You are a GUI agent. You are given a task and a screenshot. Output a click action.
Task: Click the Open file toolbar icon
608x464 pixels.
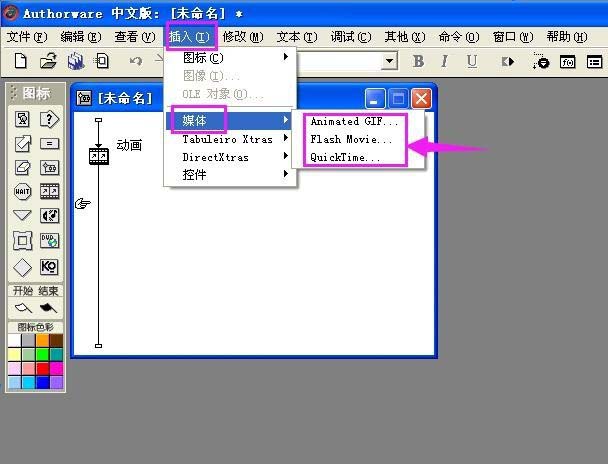(48, 61)
